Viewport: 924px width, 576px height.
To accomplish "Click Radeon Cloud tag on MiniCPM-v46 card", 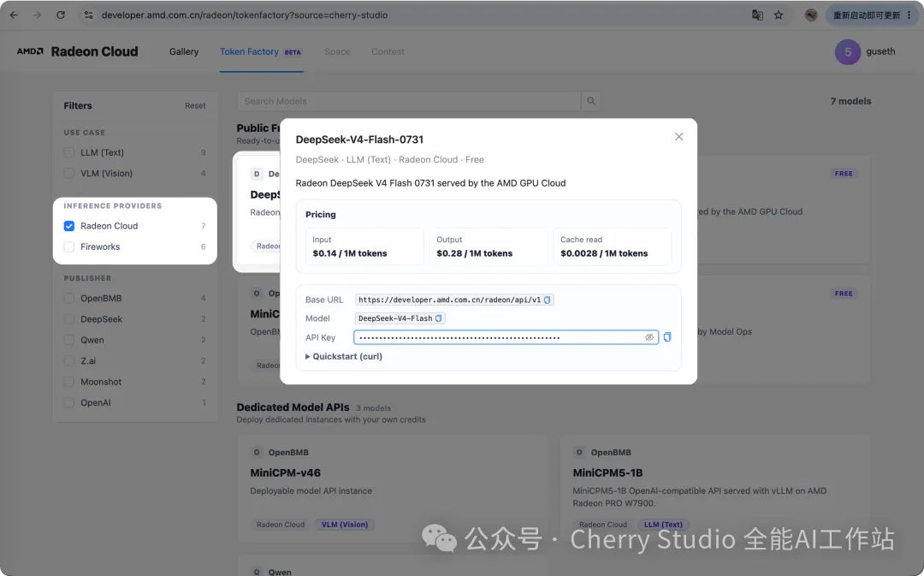I will [281, 525].
